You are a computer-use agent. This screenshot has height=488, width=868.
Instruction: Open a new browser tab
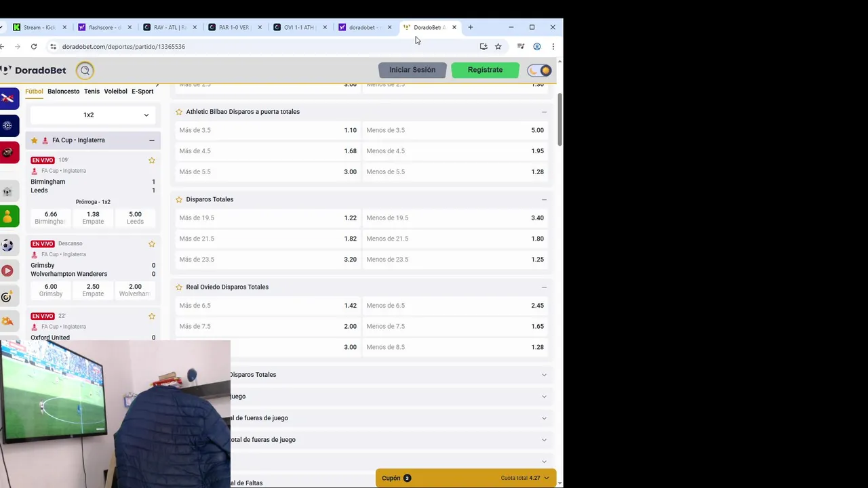click(470, 27)
